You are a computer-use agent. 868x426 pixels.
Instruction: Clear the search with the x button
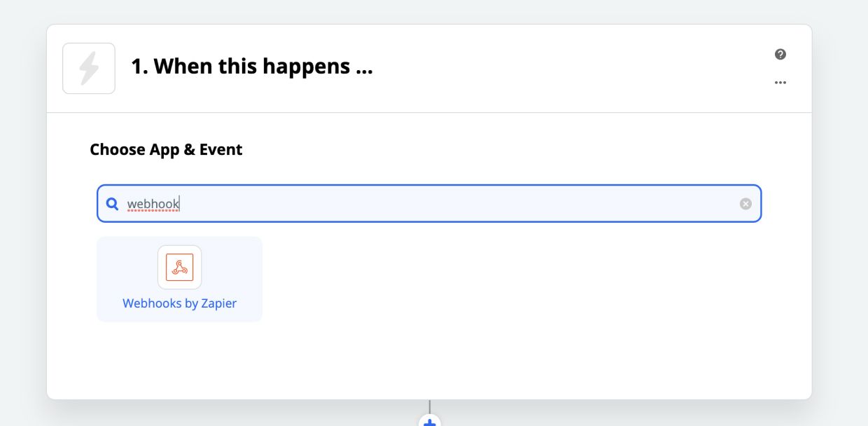[x=745, y=204]
